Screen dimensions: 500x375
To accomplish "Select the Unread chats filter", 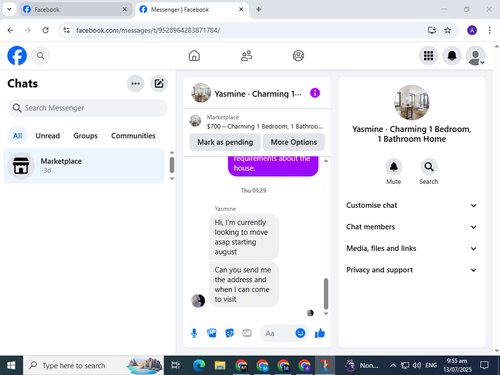I will 48,136.
